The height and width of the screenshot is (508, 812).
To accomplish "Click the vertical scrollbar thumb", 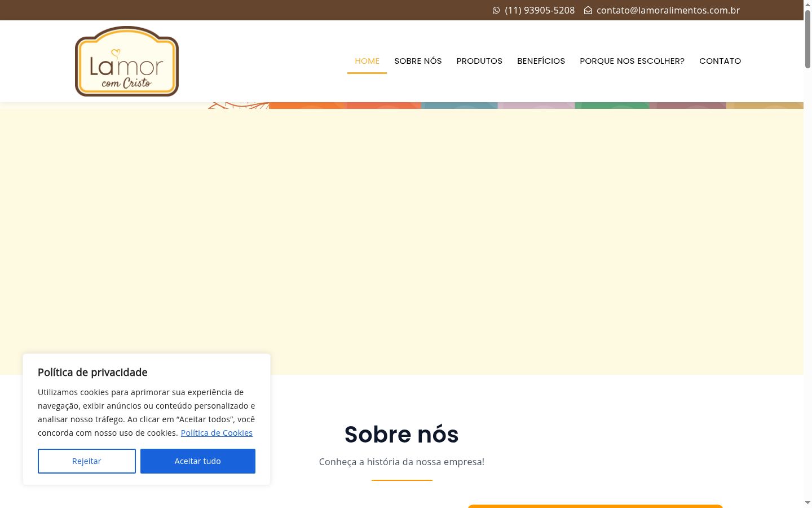I will pyautogui.click(x=807, y=38).
